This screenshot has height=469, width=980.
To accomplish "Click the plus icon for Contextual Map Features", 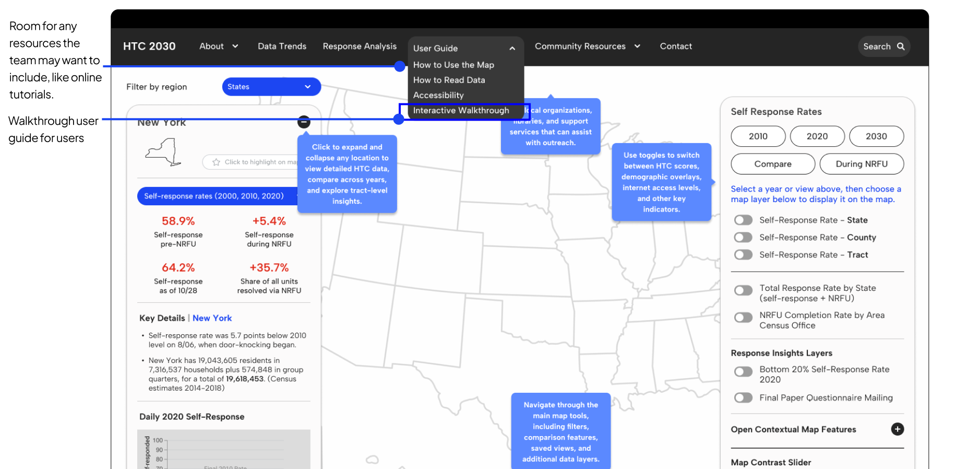I will click(897, 429).
